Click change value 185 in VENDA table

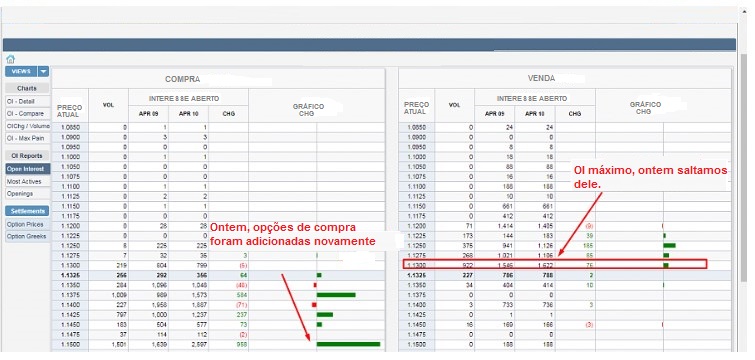588,246
